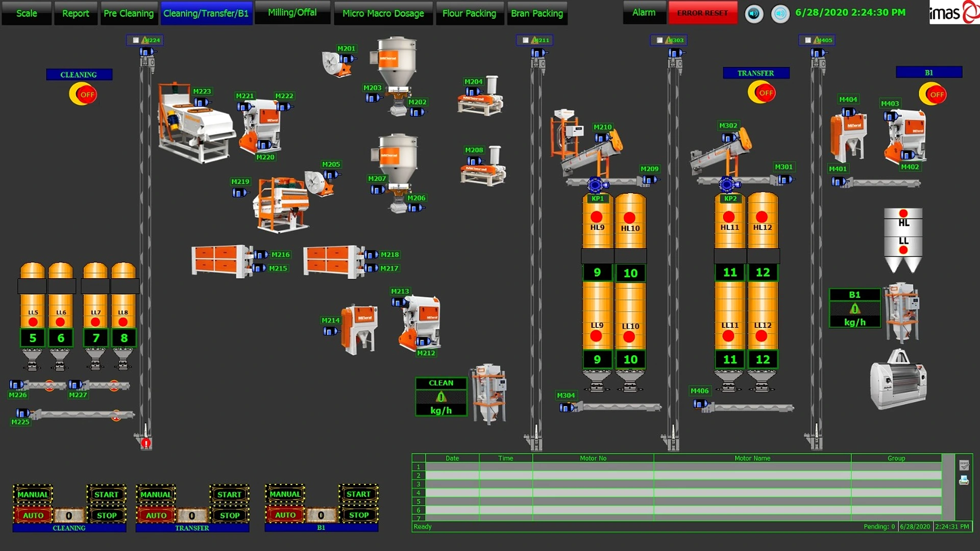Screen dimensions: 980x551
Task: Select the M214 motor icon
Action: [x=331, y=331]
